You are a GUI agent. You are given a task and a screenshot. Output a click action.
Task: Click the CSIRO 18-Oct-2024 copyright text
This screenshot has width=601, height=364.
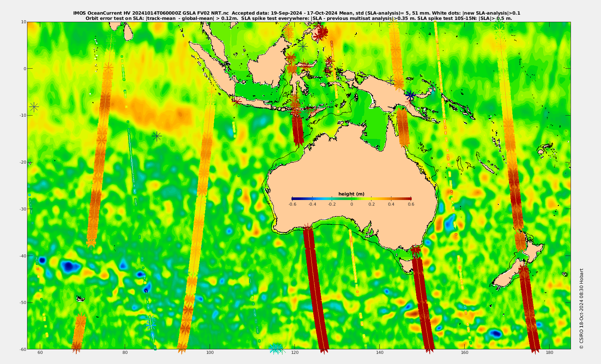[581, 308]
